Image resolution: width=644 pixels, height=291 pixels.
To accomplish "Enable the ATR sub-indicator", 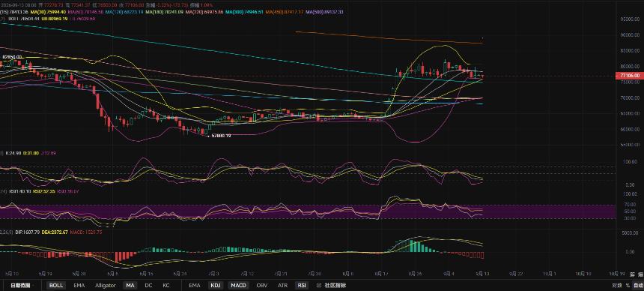I will pos(282,285).
